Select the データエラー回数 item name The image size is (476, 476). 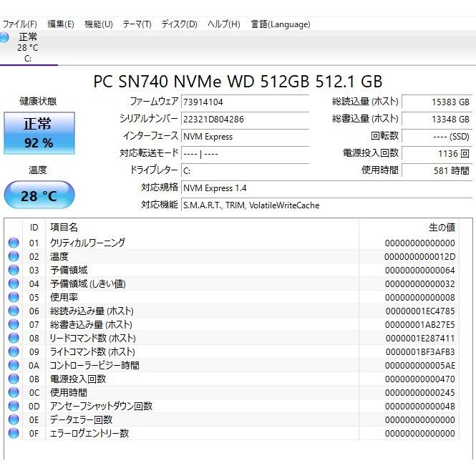tap(81, 420)
